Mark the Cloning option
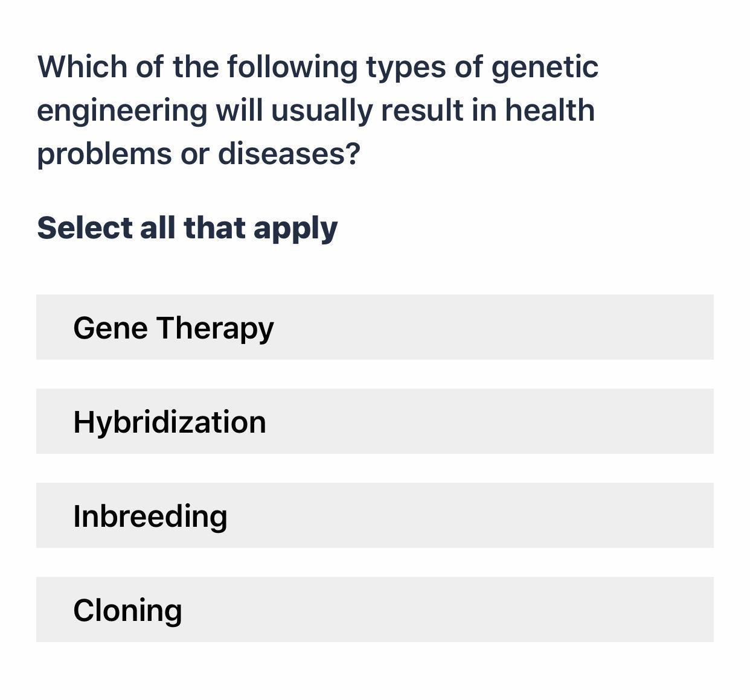 click(374, 609)
